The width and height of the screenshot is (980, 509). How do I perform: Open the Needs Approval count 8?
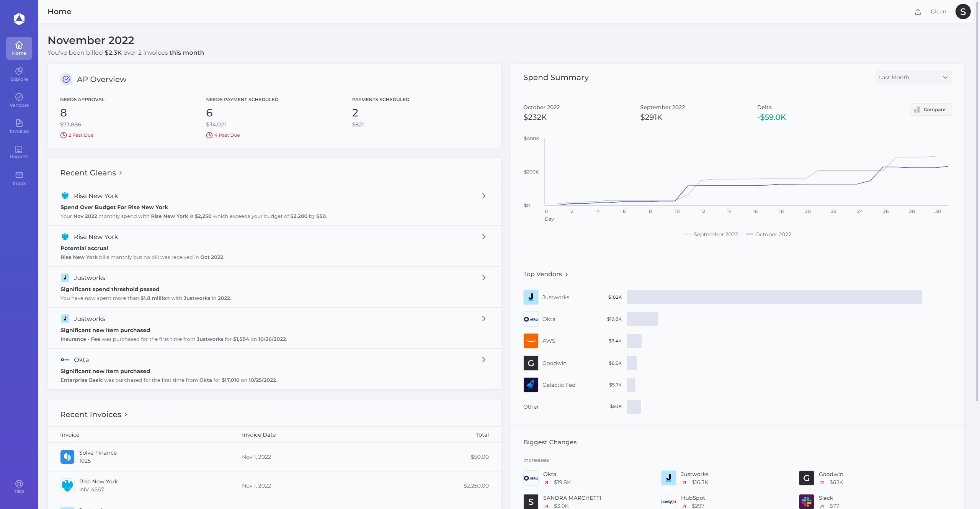pyautogui.click(x=64, y=113)
